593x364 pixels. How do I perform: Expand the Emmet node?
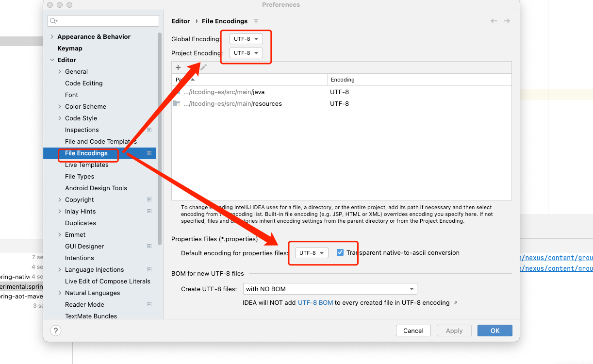point(60,234)
